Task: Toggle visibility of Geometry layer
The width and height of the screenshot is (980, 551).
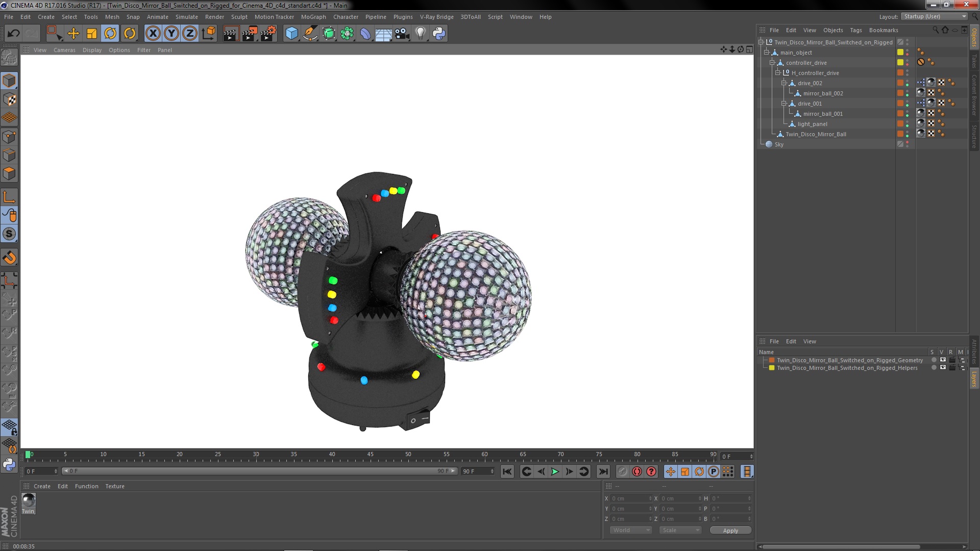Action: click(943, 360)
